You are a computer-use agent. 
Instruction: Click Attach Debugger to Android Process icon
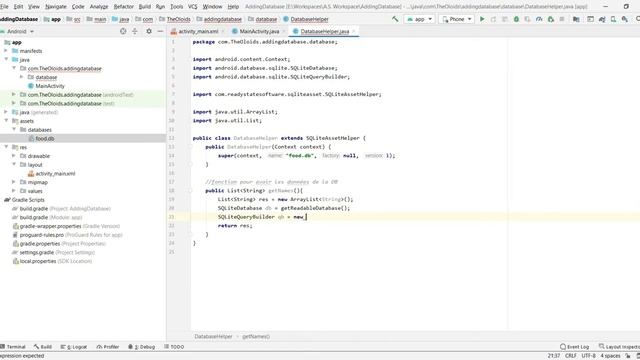551,19
